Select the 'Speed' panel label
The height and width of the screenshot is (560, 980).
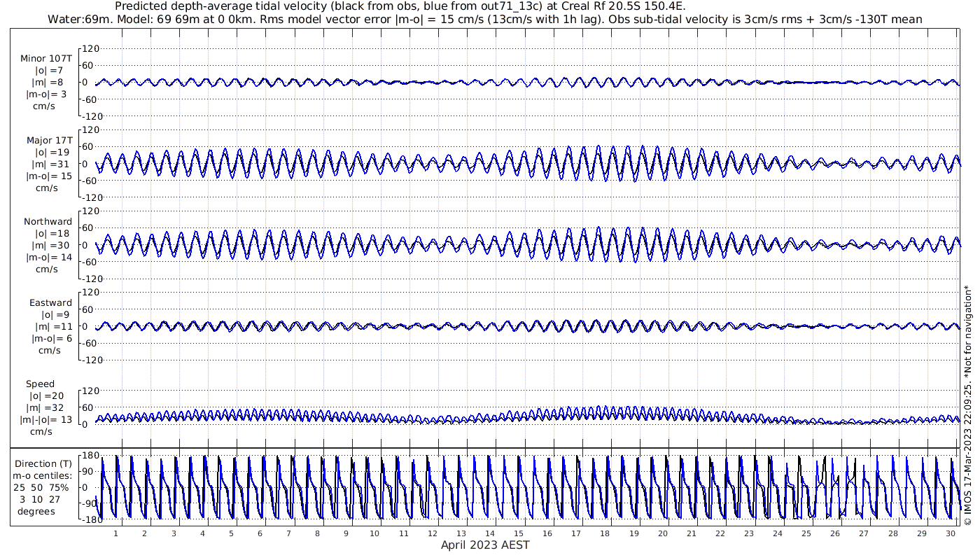[40, 384]
